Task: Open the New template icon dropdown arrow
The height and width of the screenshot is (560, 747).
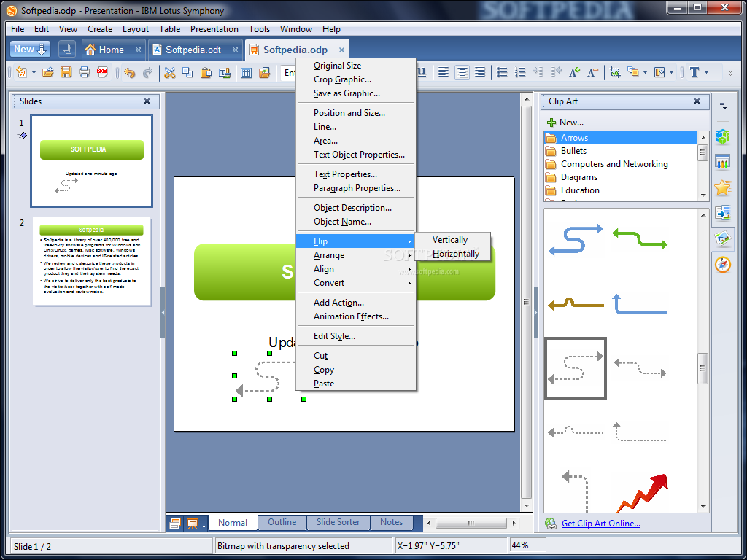Action: click(34, 73)
